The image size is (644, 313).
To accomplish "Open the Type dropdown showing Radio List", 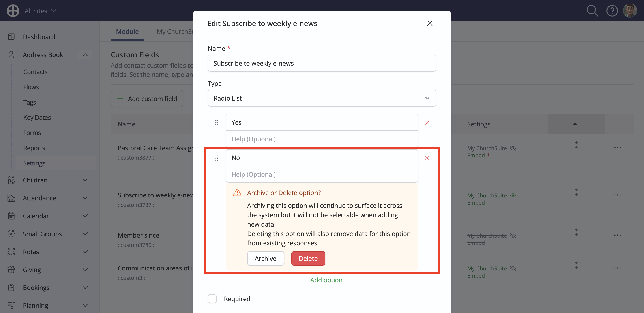I will coord(322,98).
